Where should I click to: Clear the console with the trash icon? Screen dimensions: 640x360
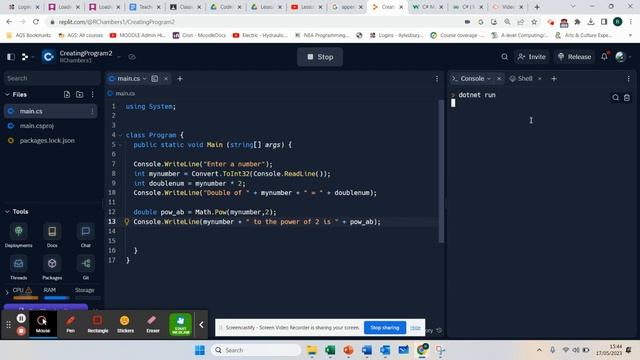click(627, 98)
